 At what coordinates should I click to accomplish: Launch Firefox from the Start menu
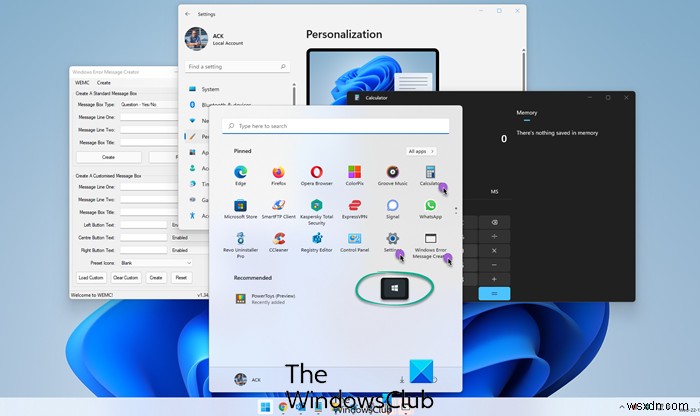pos(279,175)
